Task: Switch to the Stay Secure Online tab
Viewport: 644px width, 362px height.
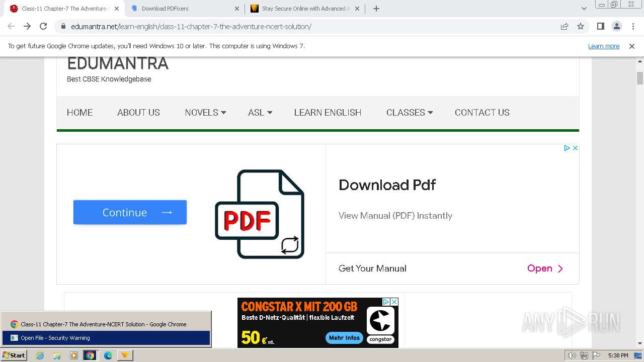Action: coord(305,9)
